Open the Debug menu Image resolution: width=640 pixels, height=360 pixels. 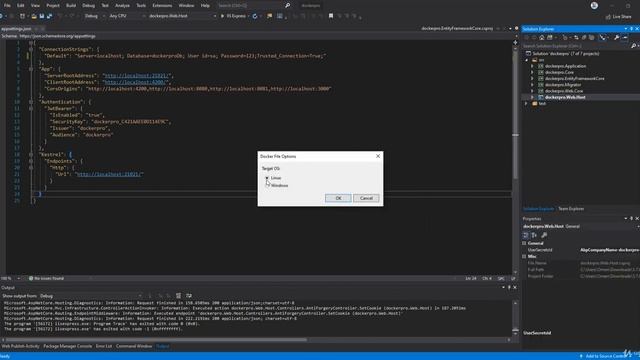[x=88, y=6]
